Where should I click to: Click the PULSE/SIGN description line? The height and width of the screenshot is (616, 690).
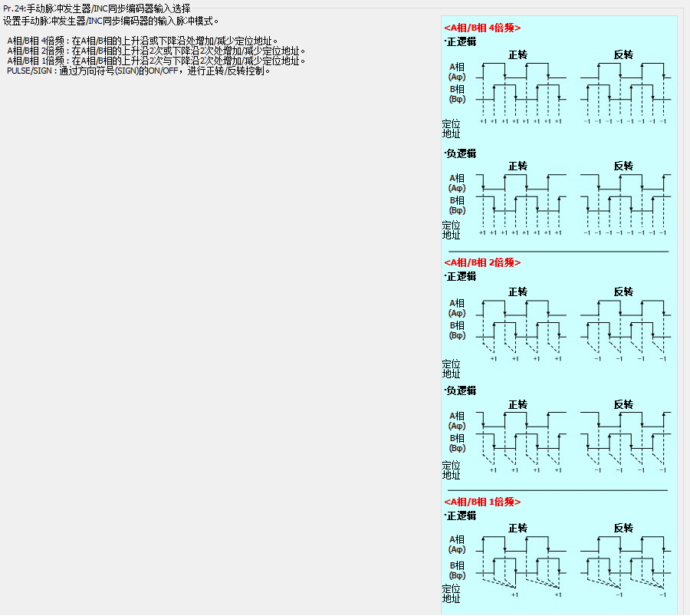pos(138,71)
